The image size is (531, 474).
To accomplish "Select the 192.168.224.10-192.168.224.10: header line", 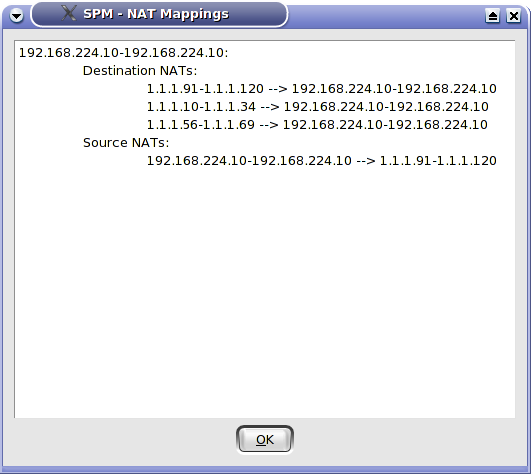I will click(x=124, y=53).
